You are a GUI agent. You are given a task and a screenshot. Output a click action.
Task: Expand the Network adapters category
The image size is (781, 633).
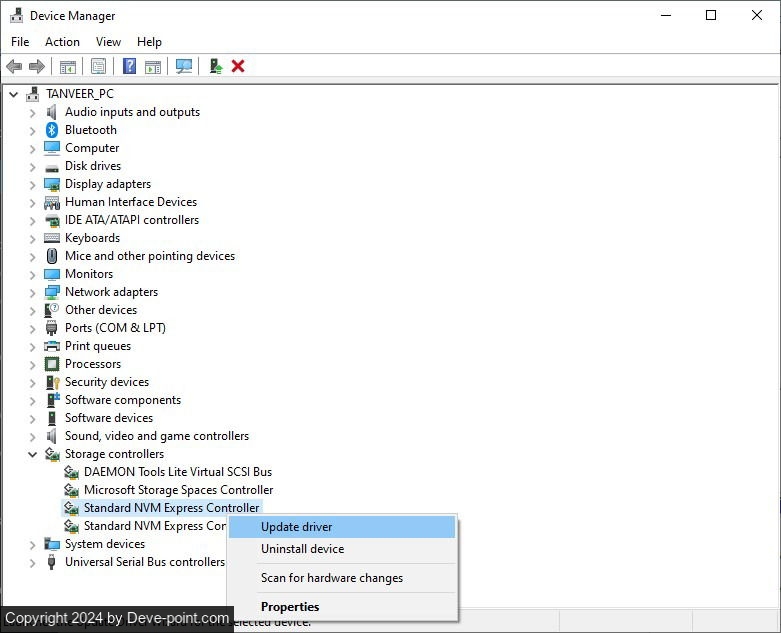pos(33,292)
